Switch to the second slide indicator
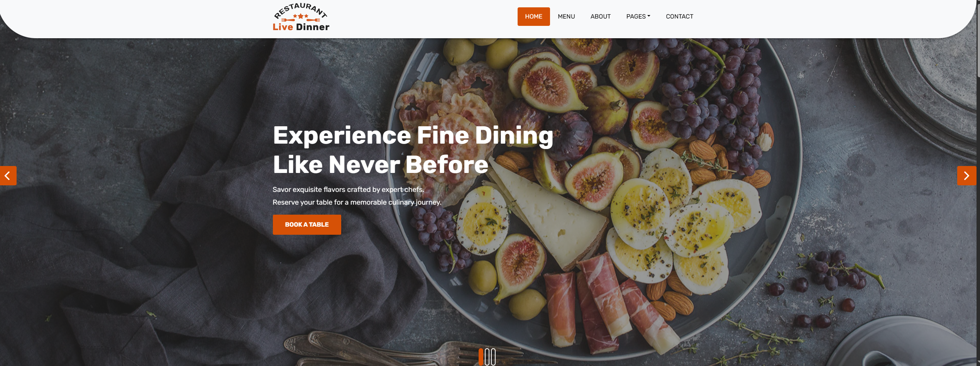 (487, 357)
